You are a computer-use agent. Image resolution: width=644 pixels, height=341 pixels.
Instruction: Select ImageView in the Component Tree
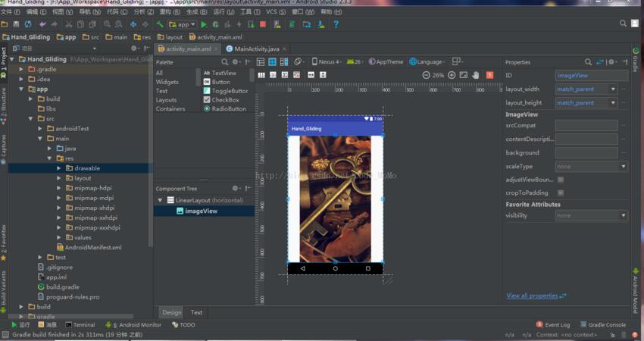coord(201,211)
